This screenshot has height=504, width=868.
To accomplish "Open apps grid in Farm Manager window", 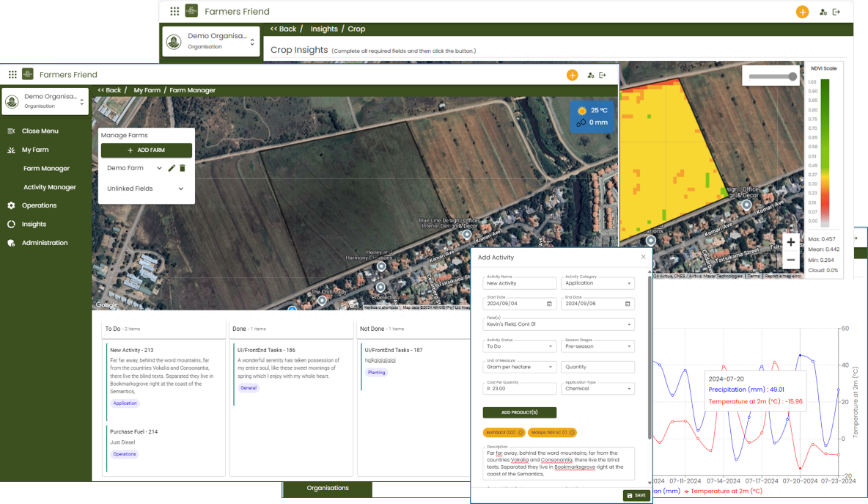I will coord(12,74).
